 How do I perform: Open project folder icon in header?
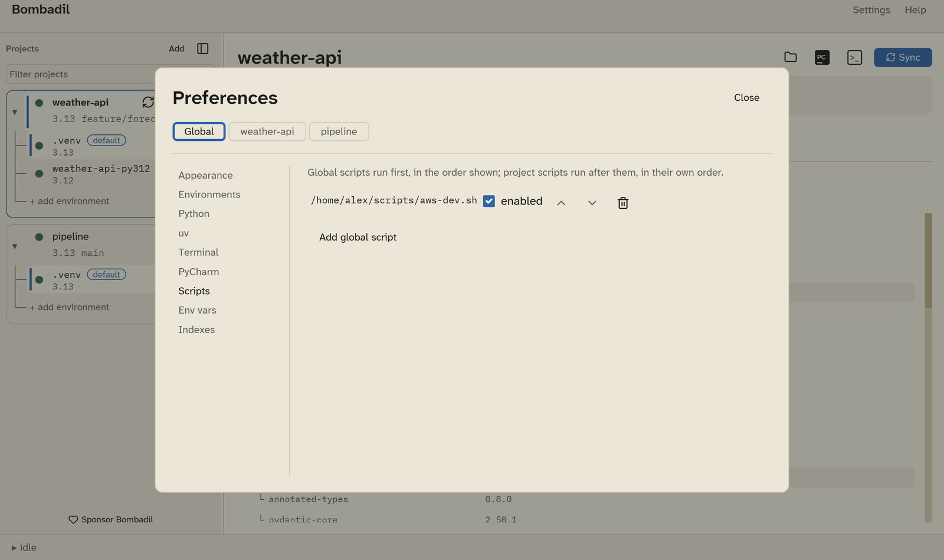[x=791, y=57]
